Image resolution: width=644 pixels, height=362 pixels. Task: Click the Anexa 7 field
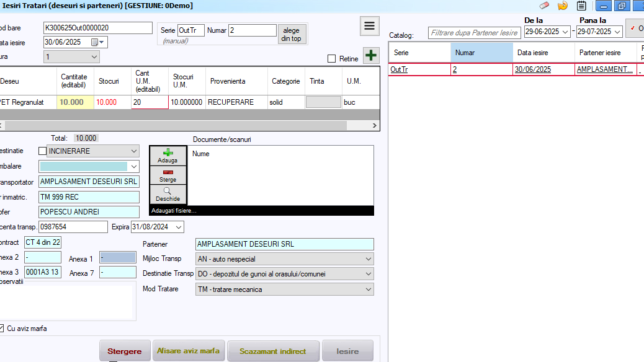tap(118, 272)
